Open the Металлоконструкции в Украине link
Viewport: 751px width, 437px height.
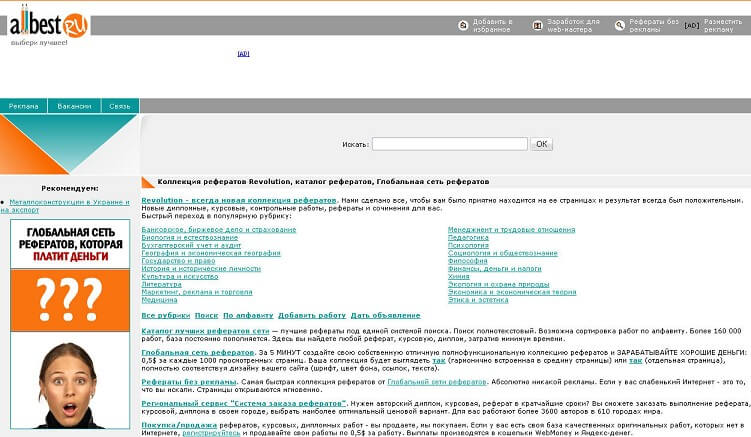pyautogui.click(x=66, y=206)
